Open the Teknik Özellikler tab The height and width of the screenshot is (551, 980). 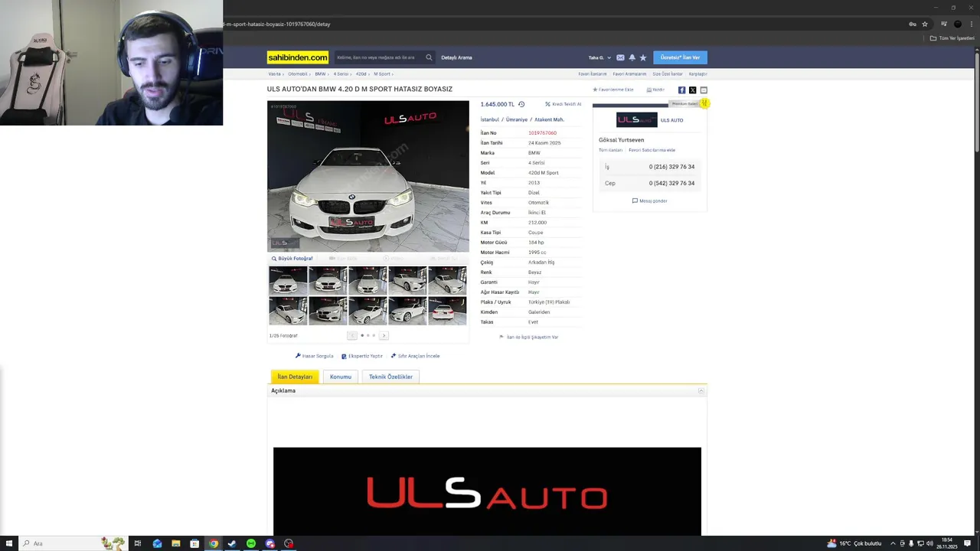pos(390,377)
